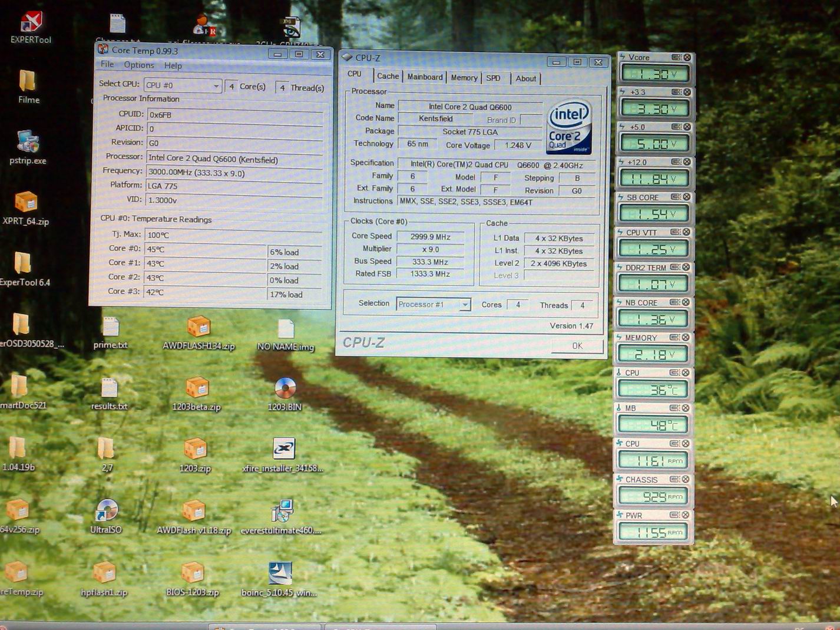Click the Tj. Max 100°C field

click(234, 235)
